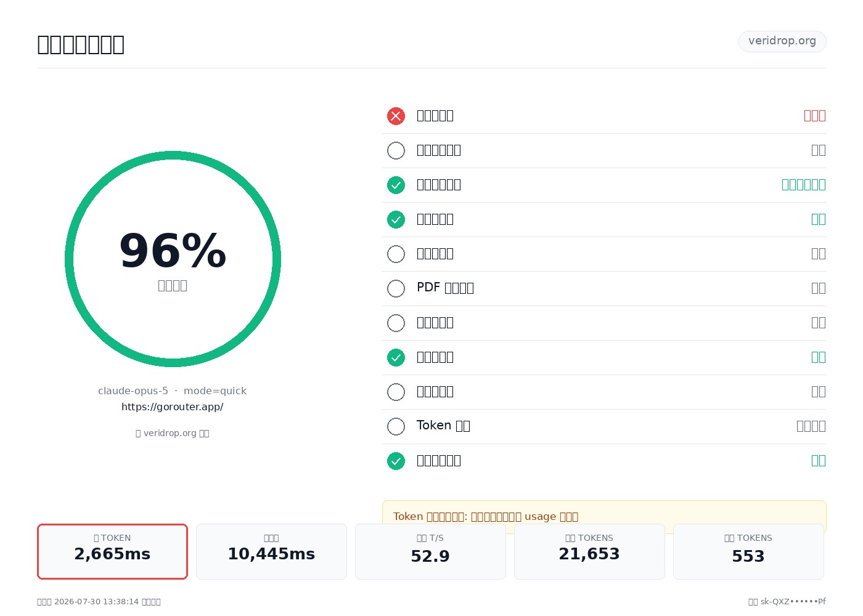Viewport: 863px width, 616px height.
Task: Select the Token checklist row label
Action: (443, 426)
